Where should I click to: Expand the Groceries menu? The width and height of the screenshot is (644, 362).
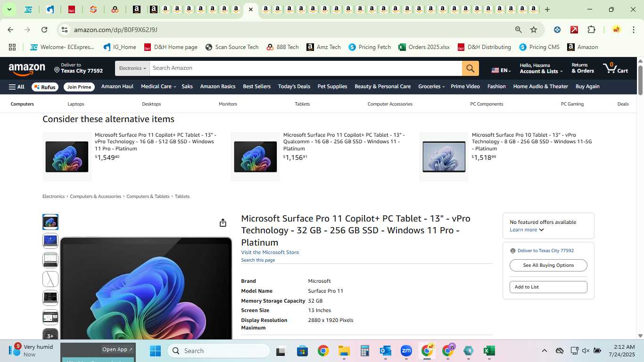431,87
